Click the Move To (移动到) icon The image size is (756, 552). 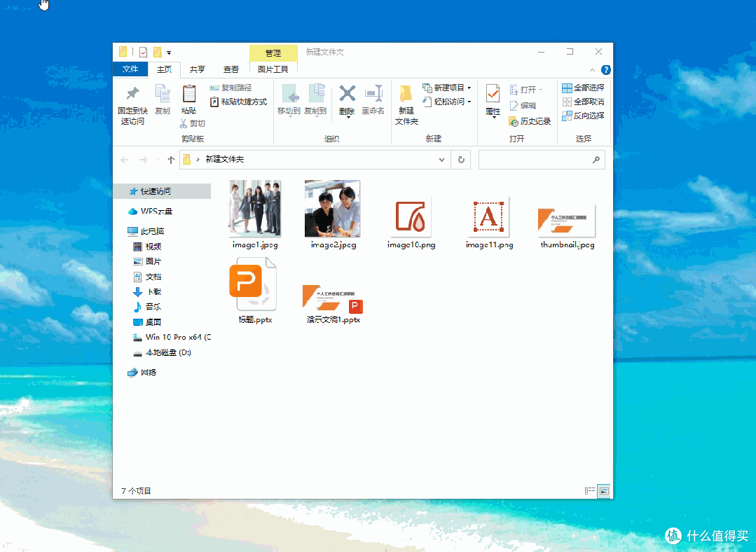(x=290, y=94)
